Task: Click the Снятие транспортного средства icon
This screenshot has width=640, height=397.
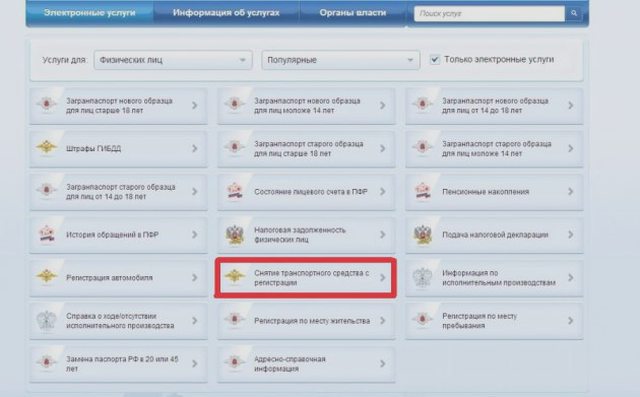Action: (234, 276)
